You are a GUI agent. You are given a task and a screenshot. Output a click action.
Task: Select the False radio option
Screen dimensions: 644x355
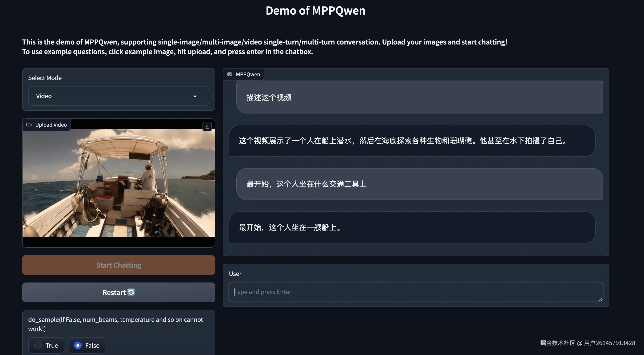pyautogui.click(x=78, y=345)
